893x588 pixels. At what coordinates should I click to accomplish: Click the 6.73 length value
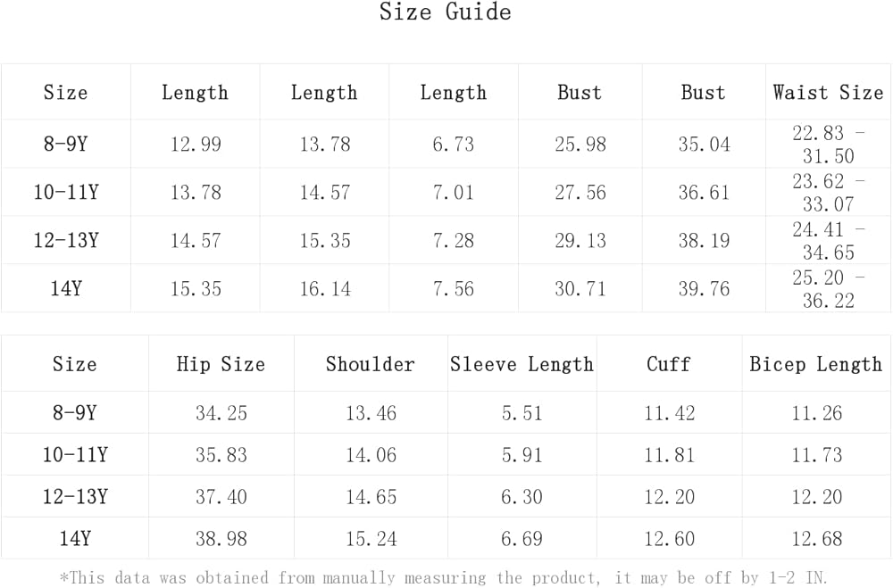(x=453, y=145)
